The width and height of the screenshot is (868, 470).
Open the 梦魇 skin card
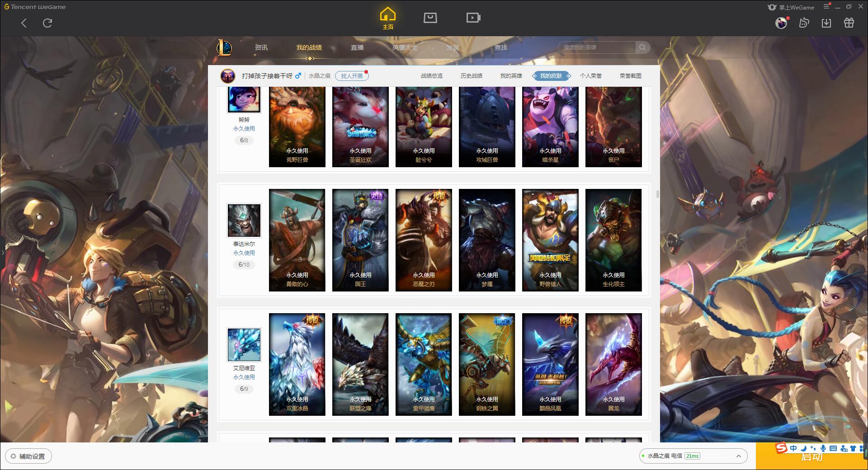[x=487, y=240]
